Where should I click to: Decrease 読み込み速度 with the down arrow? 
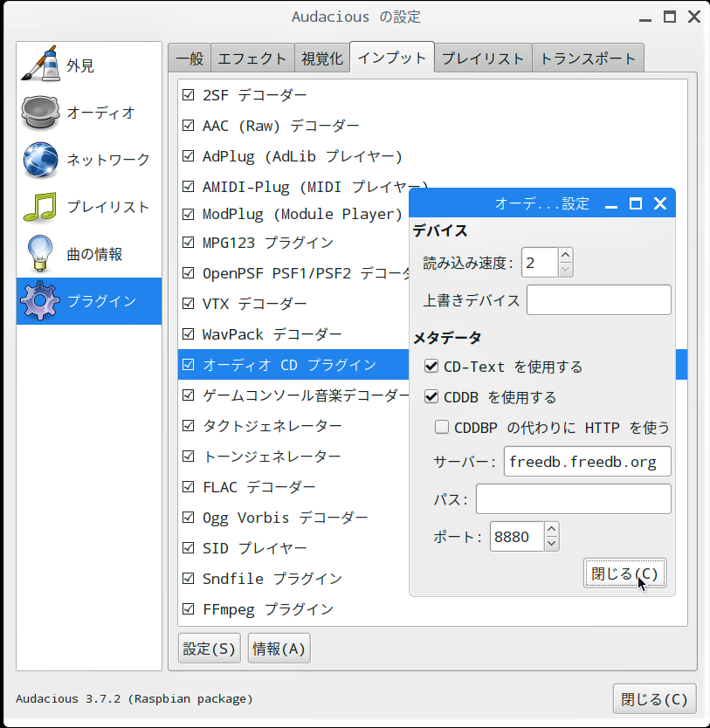tap(565, 269)
